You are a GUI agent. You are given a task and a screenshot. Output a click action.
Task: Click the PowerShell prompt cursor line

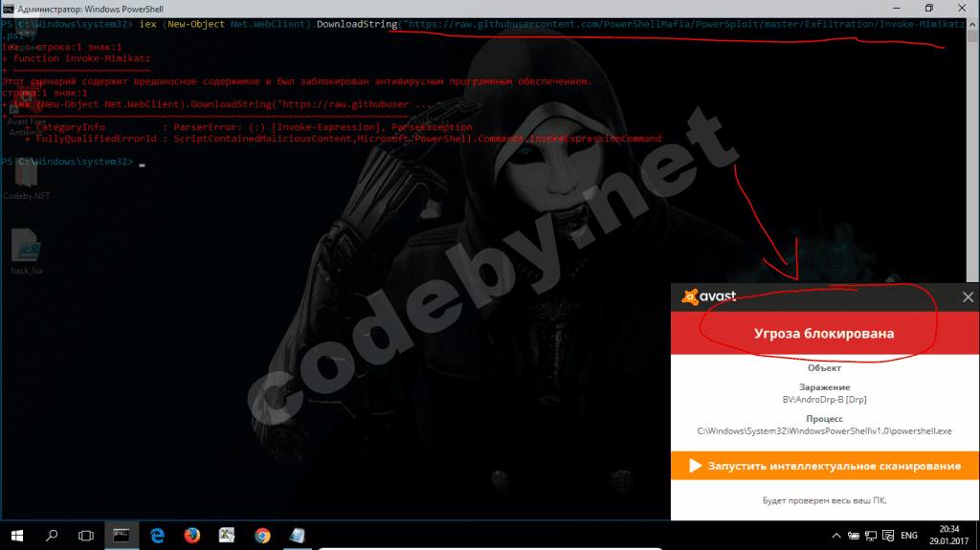(x=73, y=162)
